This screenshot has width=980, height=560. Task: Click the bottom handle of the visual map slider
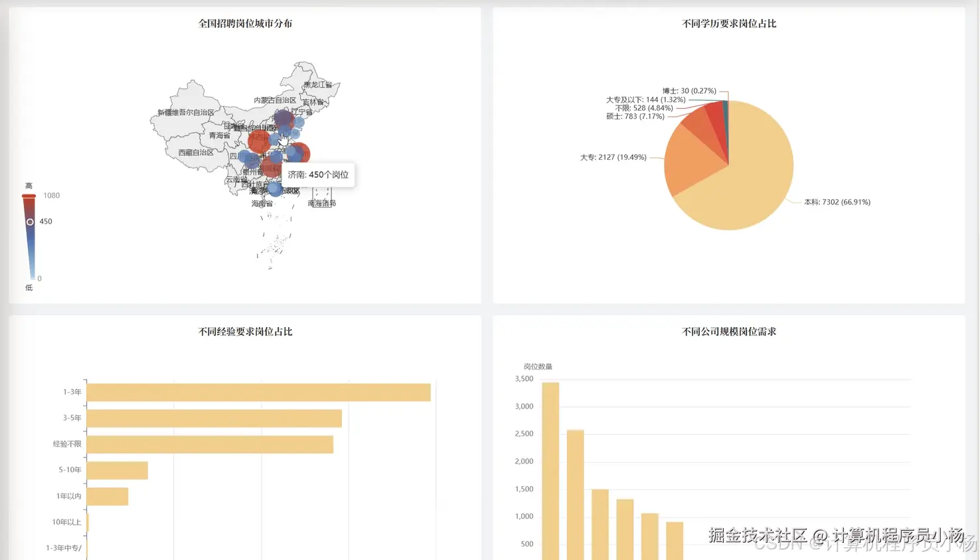(31, 277)
